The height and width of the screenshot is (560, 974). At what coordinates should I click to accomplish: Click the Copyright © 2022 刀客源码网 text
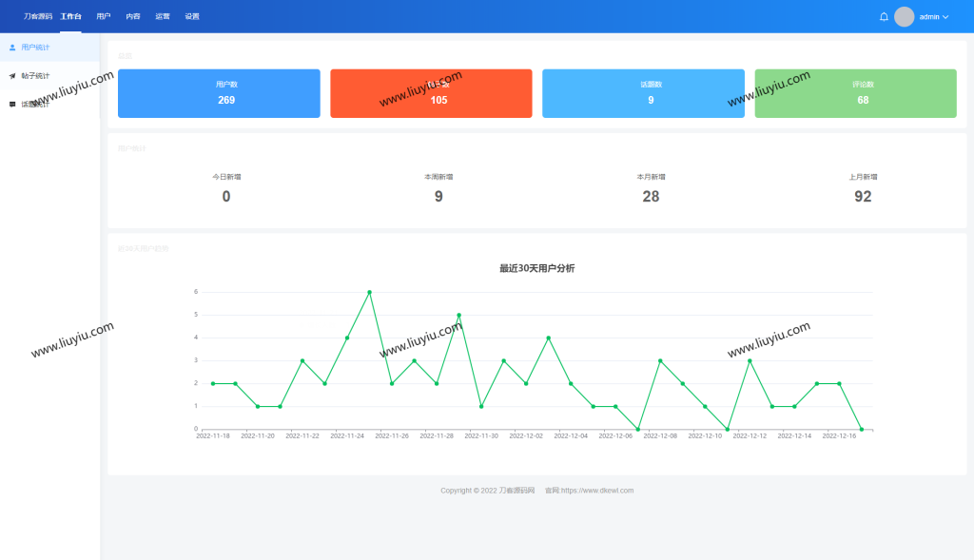488,491
